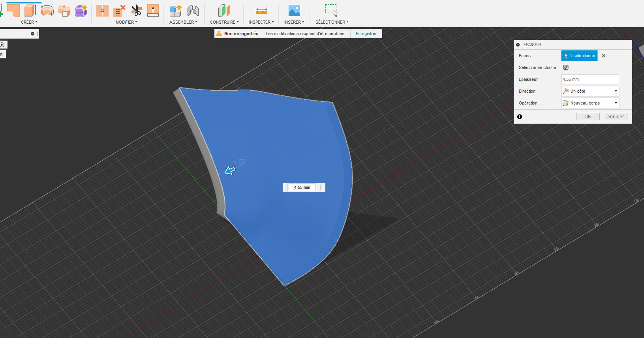Image resolution: width=644 pixels, height=338 pixels.
Task: Open the INSPECTER menu
Action: tap(261, 22)
